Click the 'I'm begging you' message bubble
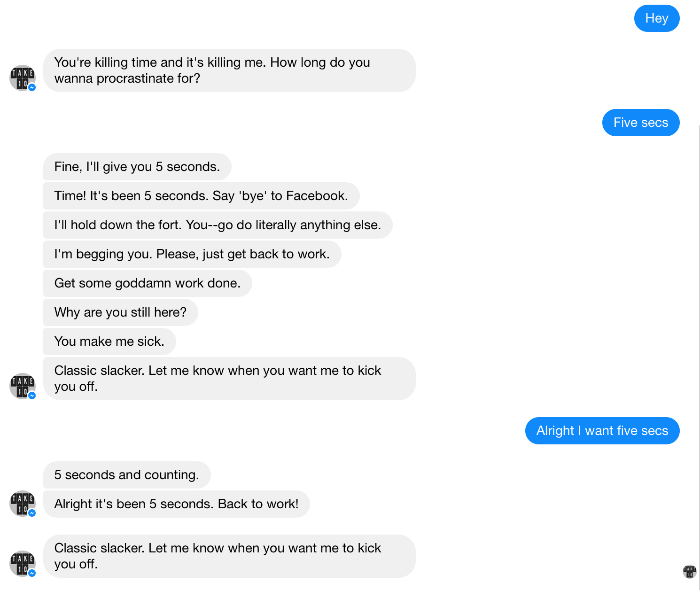This screenshot has width=700, height=590. point(192,254)
